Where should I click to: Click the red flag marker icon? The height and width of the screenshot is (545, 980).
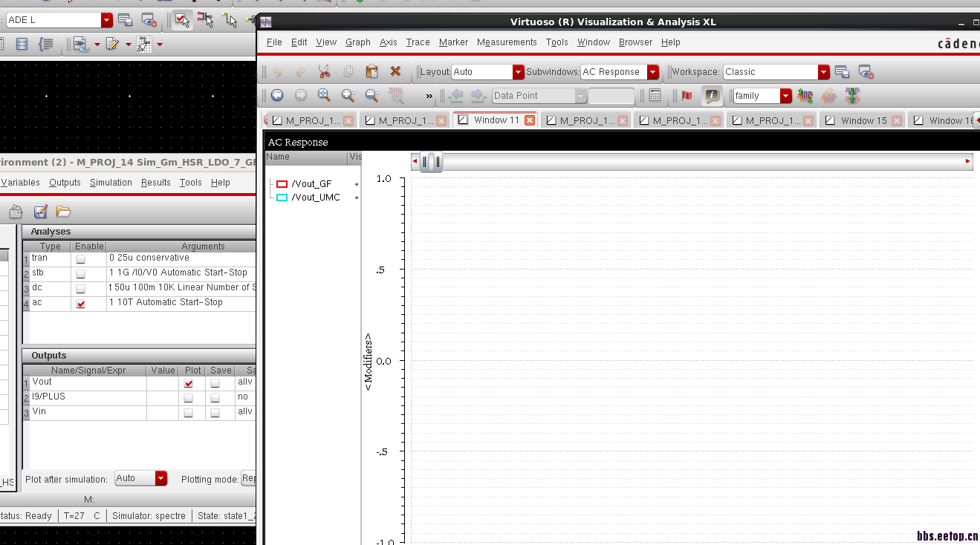(687, 96)
